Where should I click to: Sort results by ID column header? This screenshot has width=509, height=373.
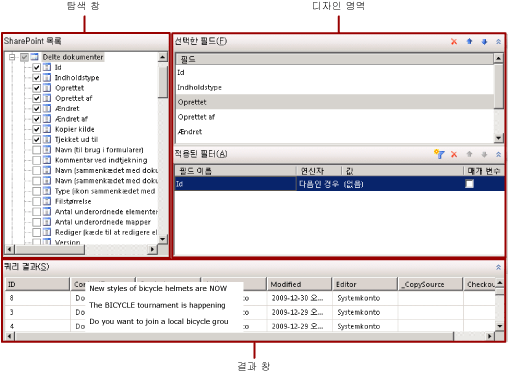coord(37,285)
